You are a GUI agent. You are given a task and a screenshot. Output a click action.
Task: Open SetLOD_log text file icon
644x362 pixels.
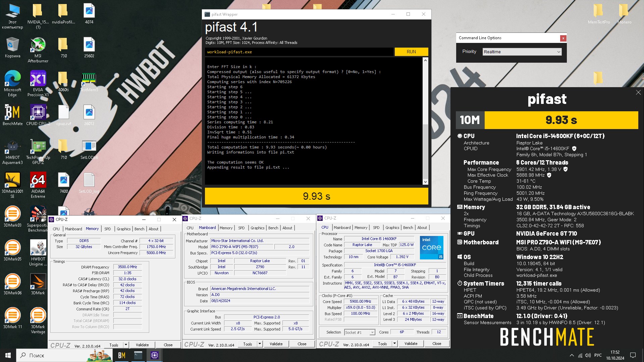coord(89,183)
